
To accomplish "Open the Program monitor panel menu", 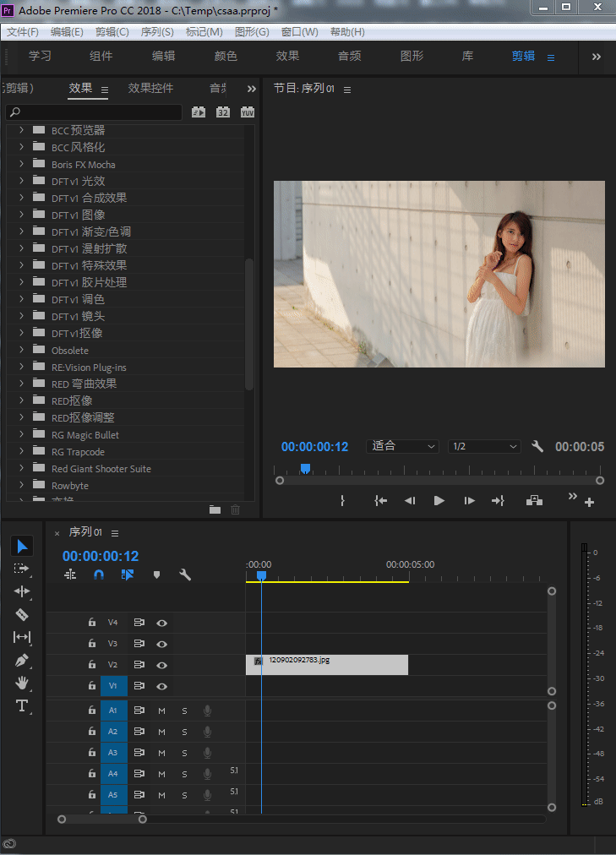I will coord(347,90).
